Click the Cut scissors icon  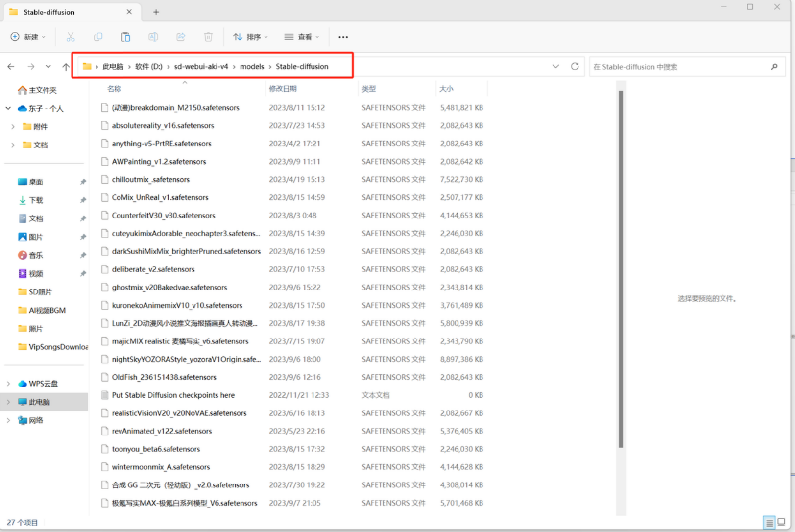pyautogui.click(x=71, y=37)
